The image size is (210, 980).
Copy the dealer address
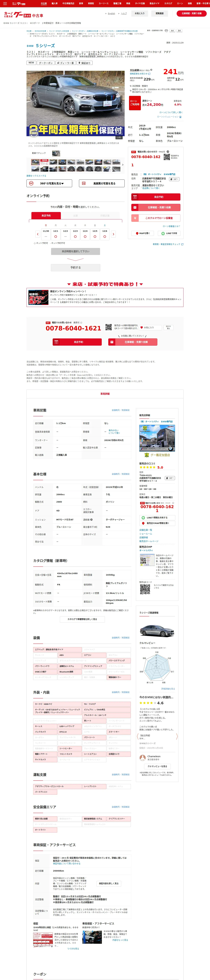[174, 179]
